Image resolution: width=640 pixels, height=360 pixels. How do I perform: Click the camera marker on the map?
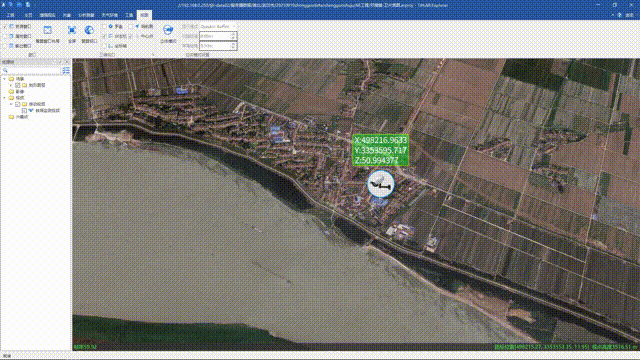(x=380, y=184)
